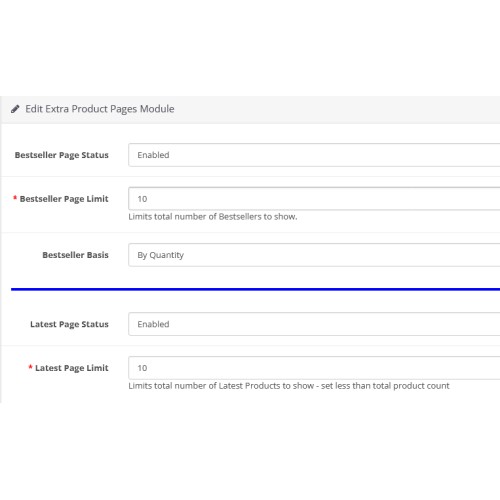This screenshot has height=500, width=500.
Task: Click the red asterisk beside Latest Page Limit
Action: click(x=30, y=367)
